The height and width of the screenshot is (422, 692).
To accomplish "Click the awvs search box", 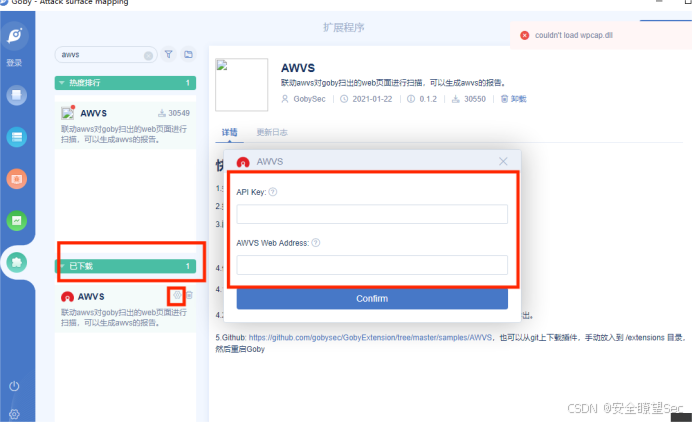I will [105, 55].
